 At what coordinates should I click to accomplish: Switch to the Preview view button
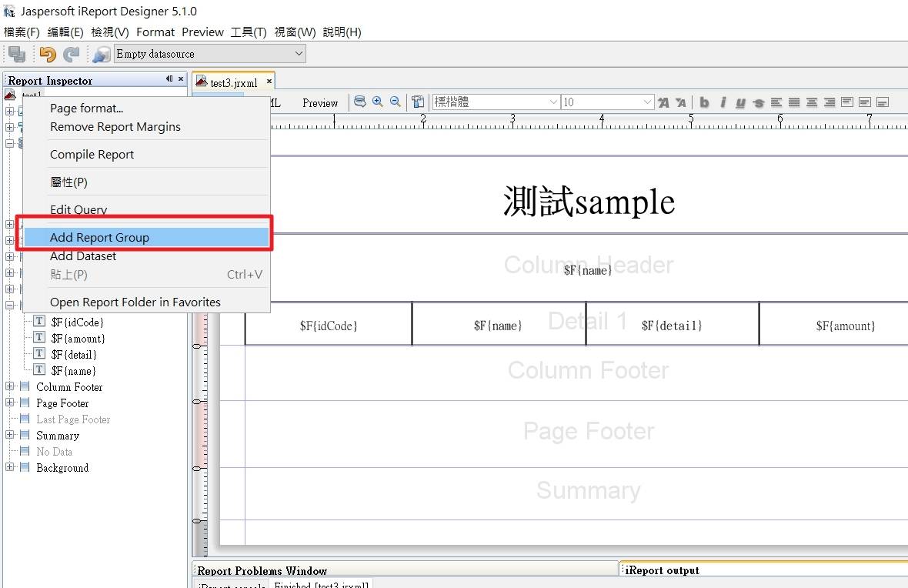tap(319, 102)
